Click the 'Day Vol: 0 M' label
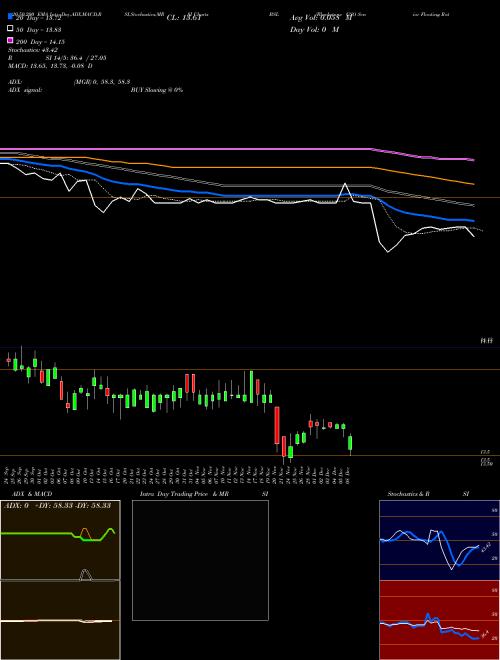The height and width of the screenshot is (660, 500). click(314, 29)
